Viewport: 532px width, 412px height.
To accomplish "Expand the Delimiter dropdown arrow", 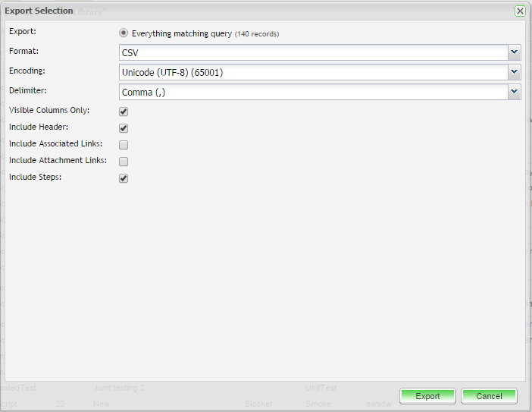I will (515, 92).
